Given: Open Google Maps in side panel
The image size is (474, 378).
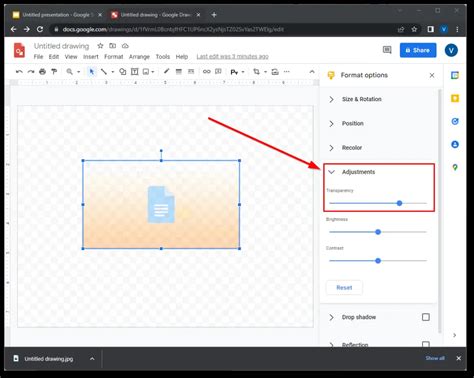Looking at the screenshot, I should (x=455, y=167).
